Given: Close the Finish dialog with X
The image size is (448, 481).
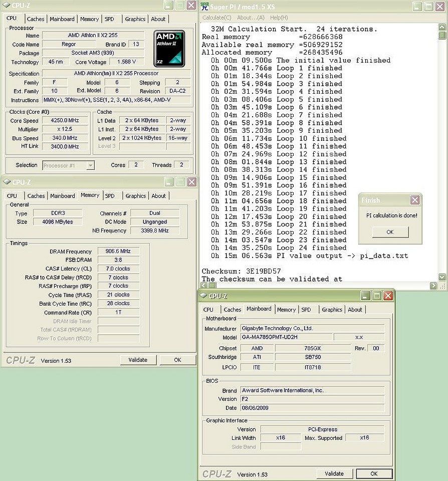Looking at the screenshot, I should pyautogui.click(x=415, y=200).
